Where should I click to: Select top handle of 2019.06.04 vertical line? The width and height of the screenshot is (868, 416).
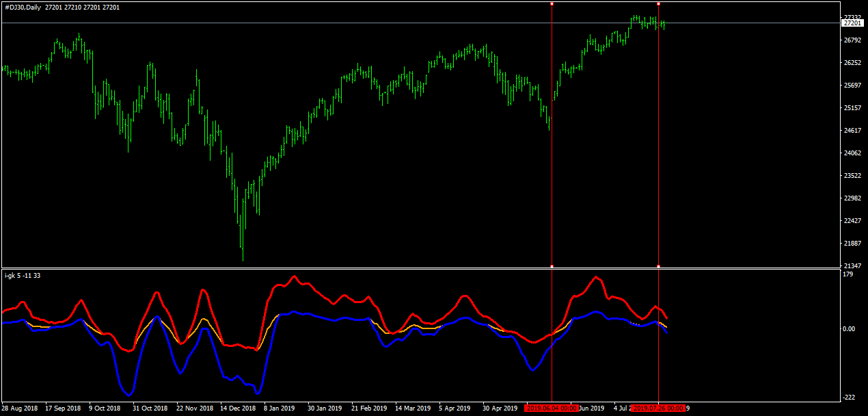click(552, 3)
